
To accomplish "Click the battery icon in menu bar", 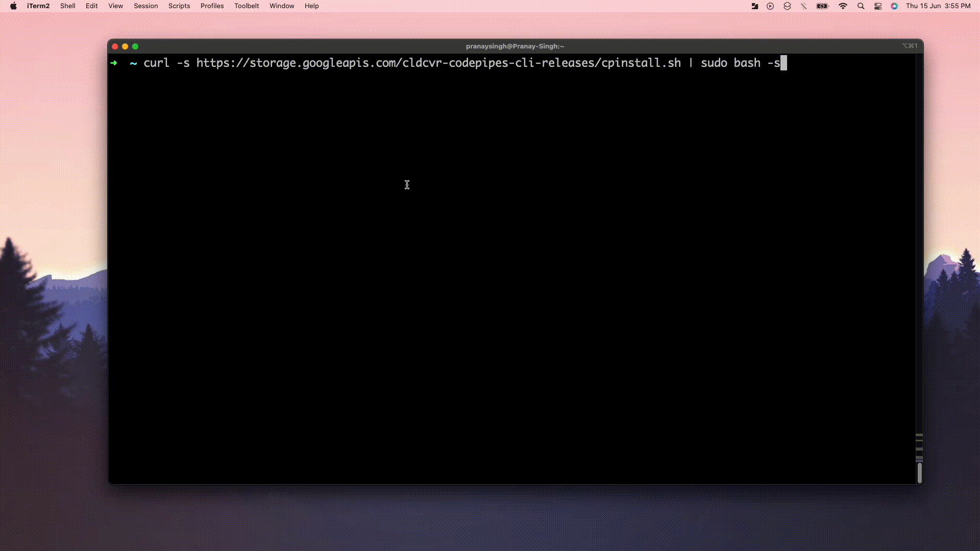I will (822, 6).
